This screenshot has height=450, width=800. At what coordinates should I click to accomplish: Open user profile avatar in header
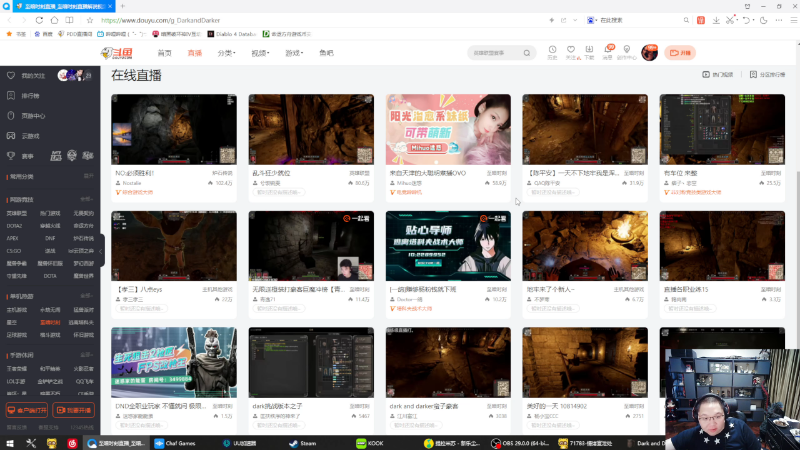coord(649,53)
